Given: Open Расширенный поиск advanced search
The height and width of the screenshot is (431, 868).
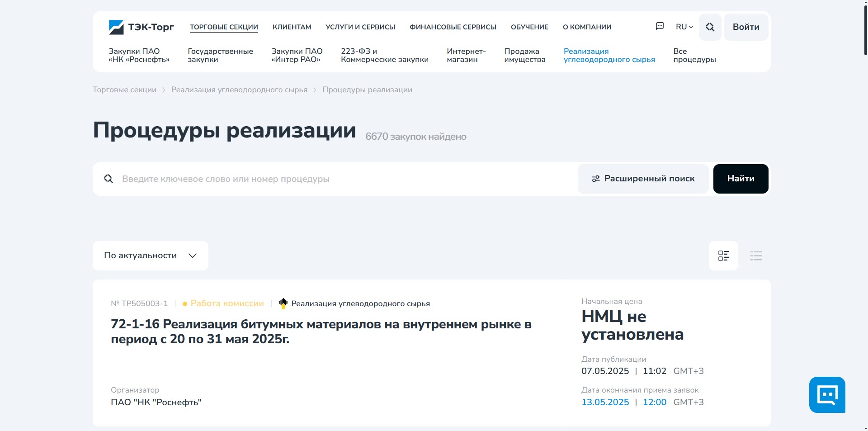Looking at the screenshot, I should click(643, 179).
